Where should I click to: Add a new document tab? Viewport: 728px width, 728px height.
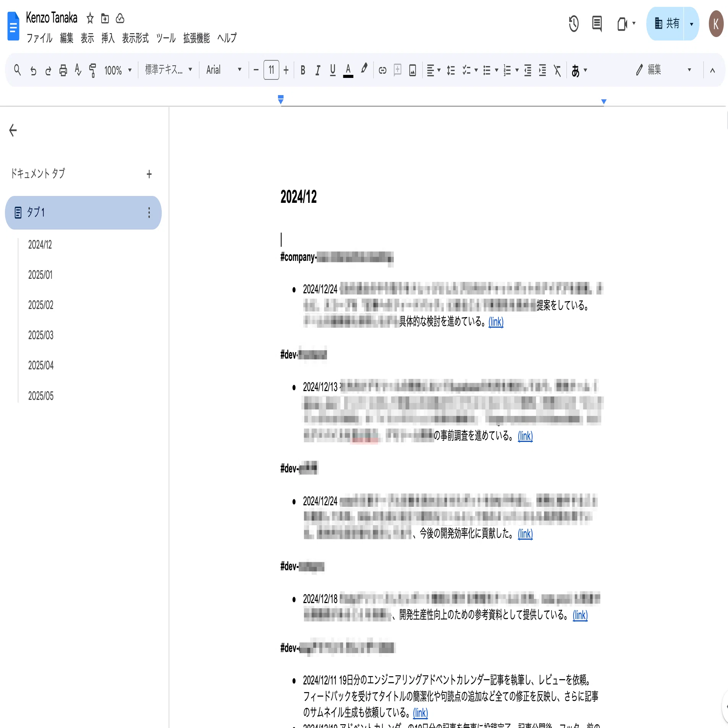(x=149, y=174)
